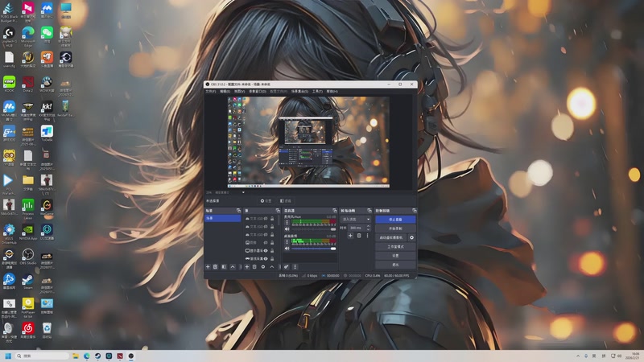Image resolution: width=644 pixels, height=362 pixels.
Task: Open Dota 2 desktop shortcut
Action: (28, 84)
